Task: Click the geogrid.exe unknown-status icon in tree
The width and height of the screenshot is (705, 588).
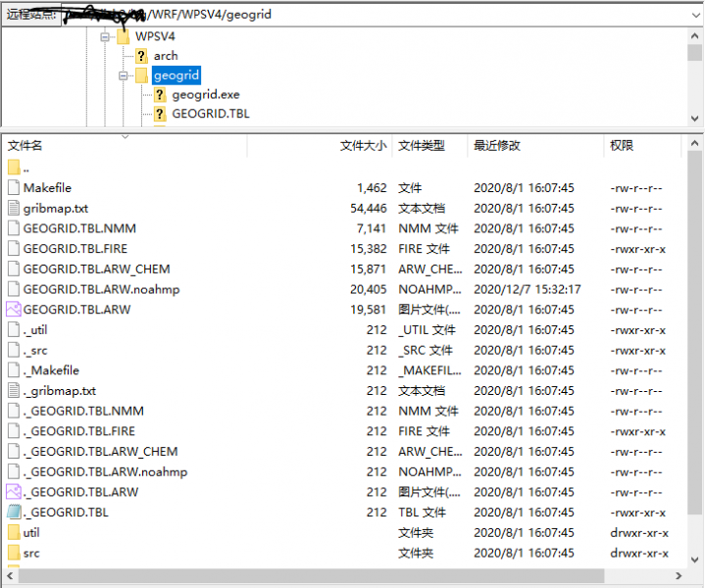Action: click(x=160, y=95)
